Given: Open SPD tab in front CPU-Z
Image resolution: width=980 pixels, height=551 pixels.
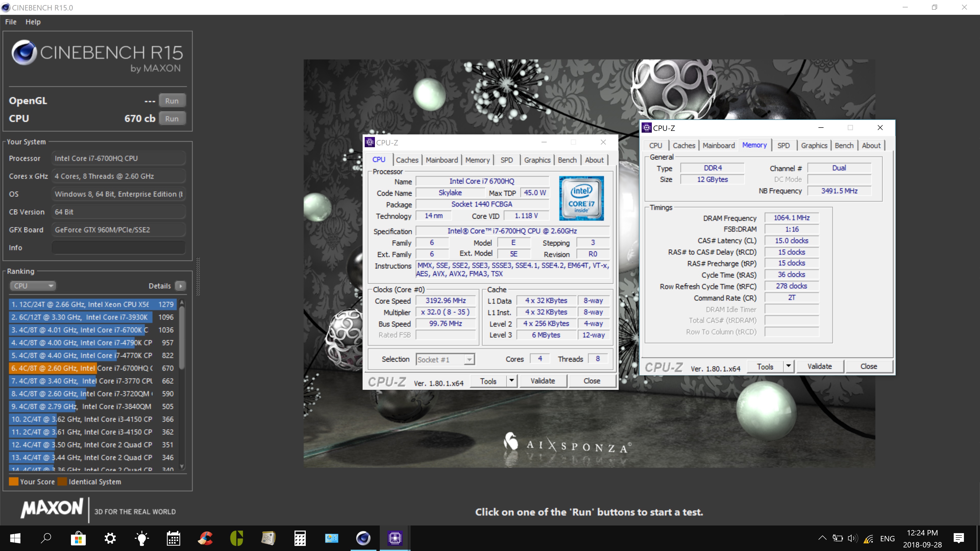Looking at the screenshot, I should tap(506, 160).
